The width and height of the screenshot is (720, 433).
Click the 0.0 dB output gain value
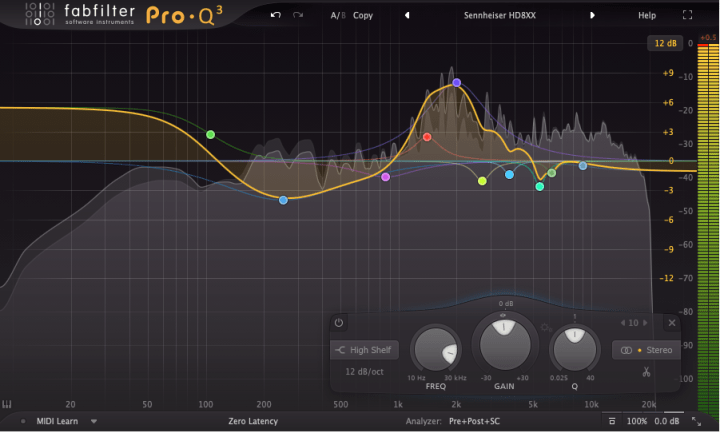point(666,421)
